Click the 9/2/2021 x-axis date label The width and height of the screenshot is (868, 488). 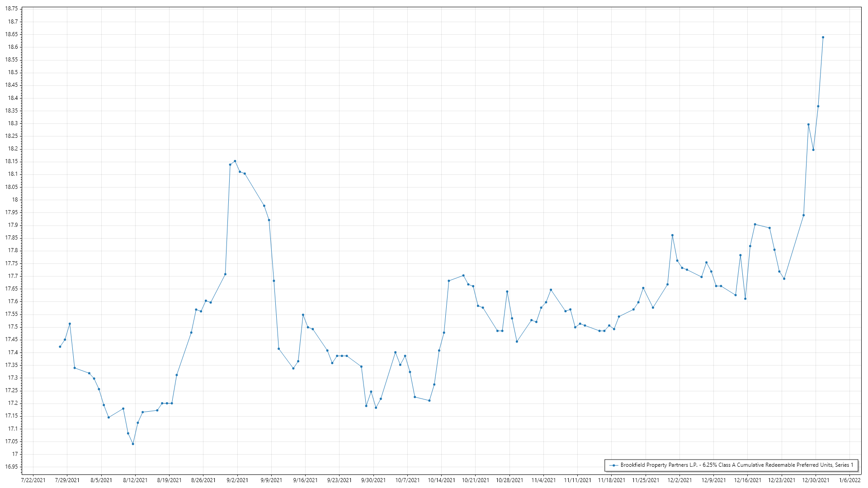[x=237, y=480]
